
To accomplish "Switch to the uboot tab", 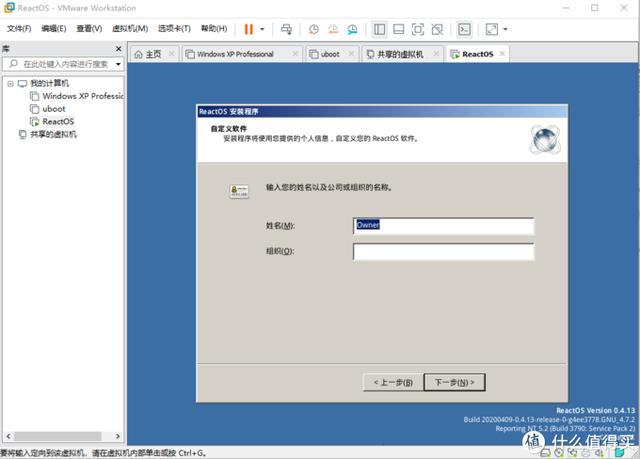I will [x=330, y=54].
